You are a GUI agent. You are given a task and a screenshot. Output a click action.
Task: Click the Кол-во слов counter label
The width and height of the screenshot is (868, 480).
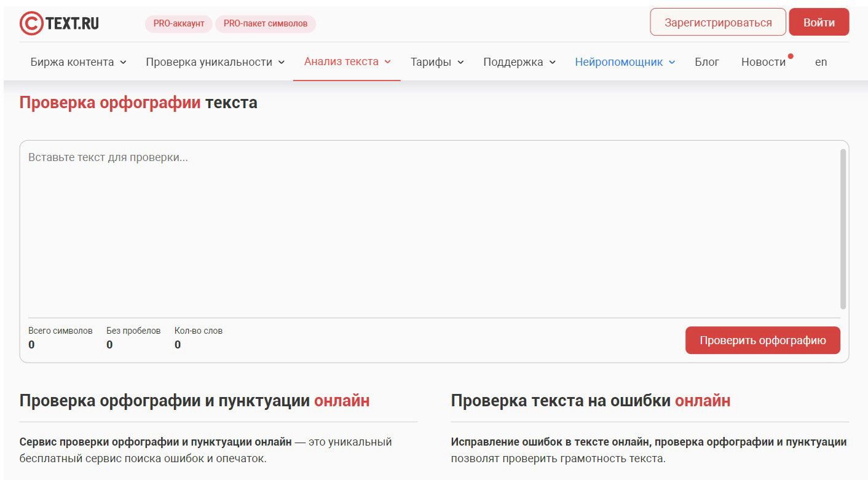click(x=199, y=331)
